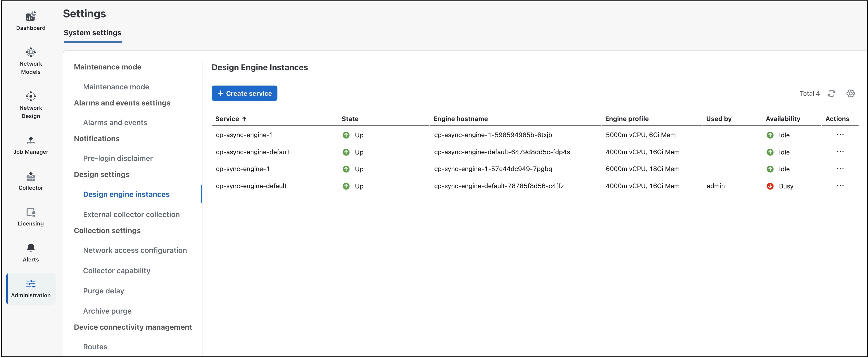
Task: Open the Licensing section
Action: (31, 217)
